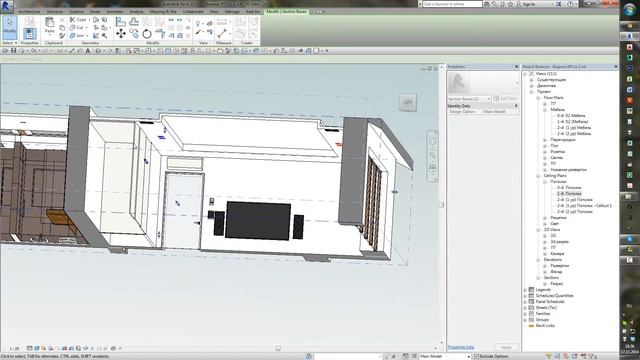Click the search keyword input field

pos(452,4)
